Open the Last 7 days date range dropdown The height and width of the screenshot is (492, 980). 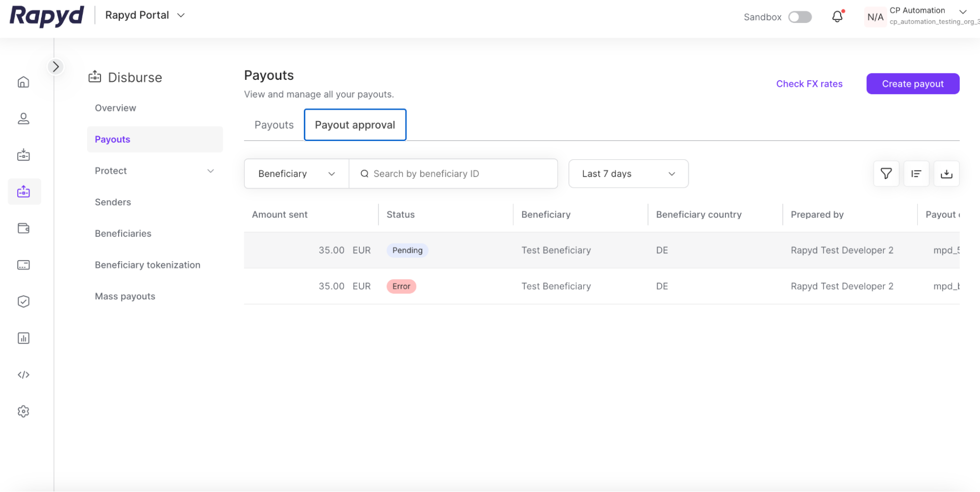[628, 173]
